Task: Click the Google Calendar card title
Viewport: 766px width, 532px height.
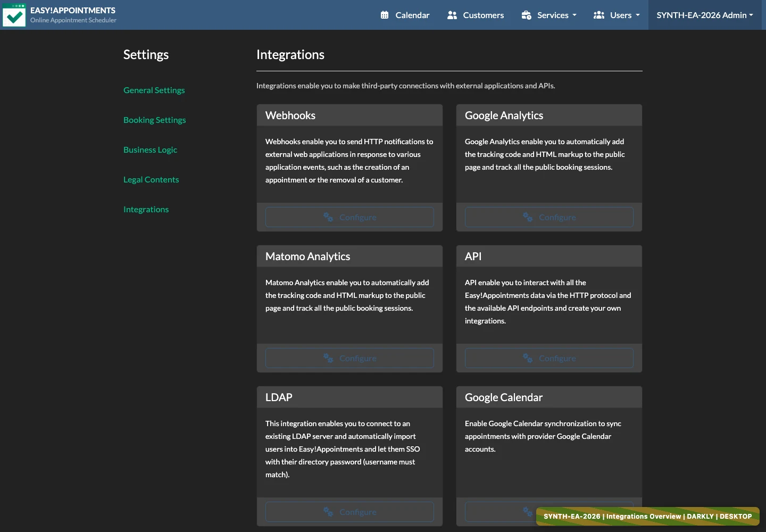Action: pos(504,397)
